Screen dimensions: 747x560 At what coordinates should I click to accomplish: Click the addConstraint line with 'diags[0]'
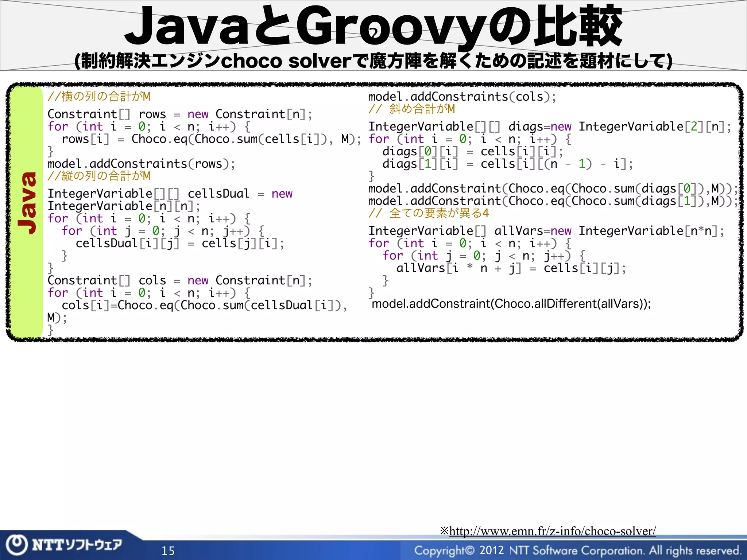coord(553,188)
